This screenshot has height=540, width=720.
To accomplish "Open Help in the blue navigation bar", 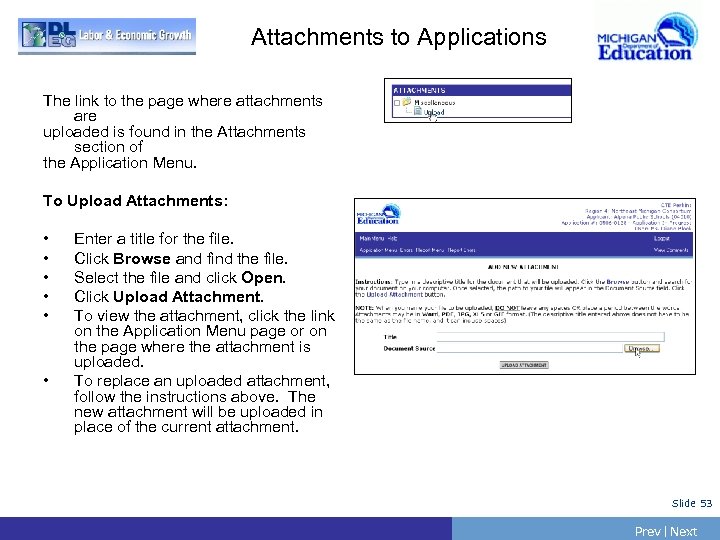I will [x=392, y=238].
